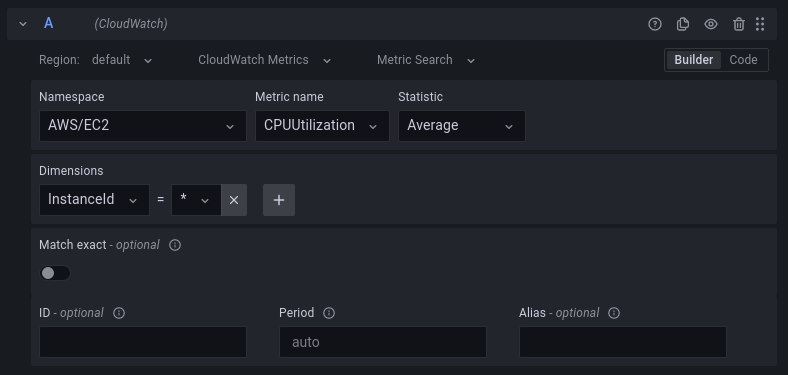Switch to Builder editor mode

click(x=694, y=60)
